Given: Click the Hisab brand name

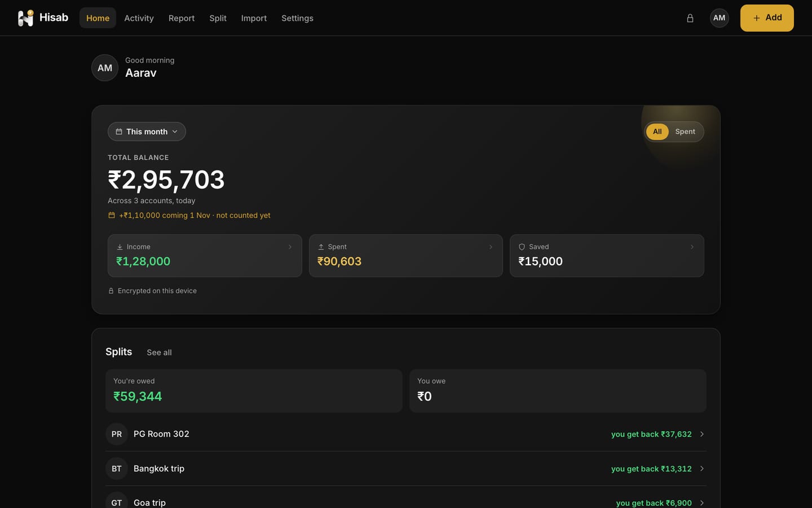Looking at the screenshot, I should [54, 17].
